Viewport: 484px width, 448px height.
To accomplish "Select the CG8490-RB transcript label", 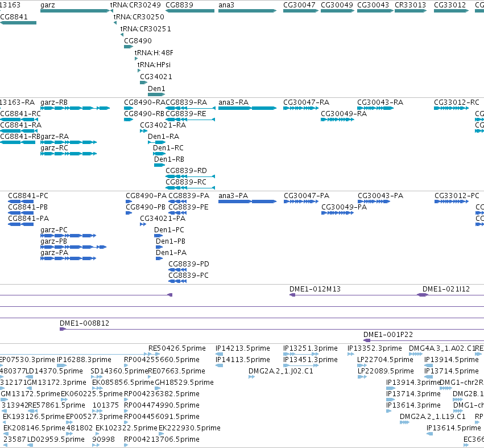I will (x=144, y=114).
